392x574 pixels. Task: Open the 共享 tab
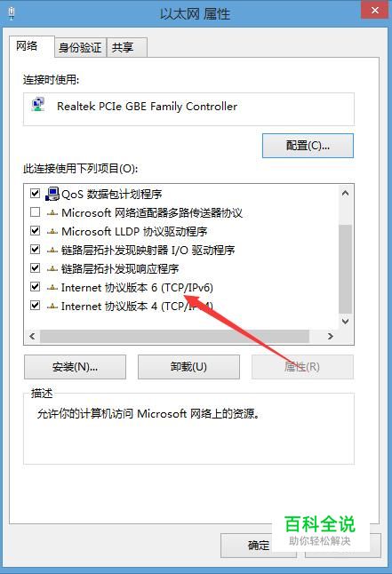(127, 48)
